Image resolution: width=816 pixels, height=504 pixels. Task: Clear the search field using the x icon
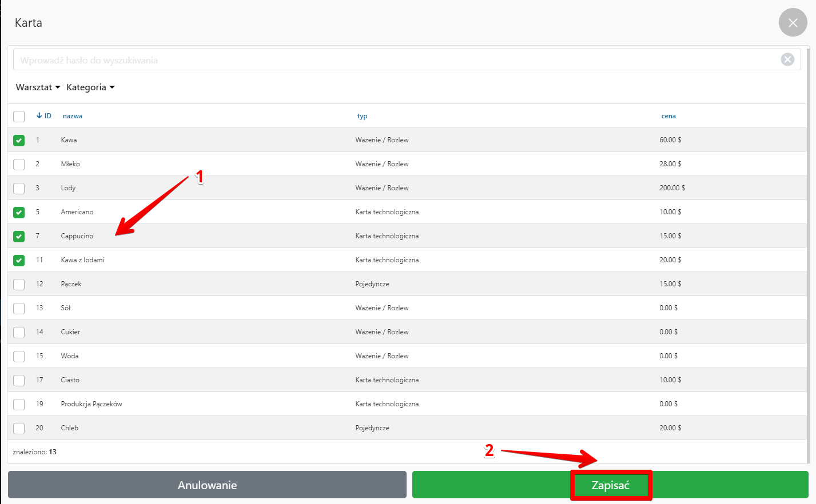787,59
